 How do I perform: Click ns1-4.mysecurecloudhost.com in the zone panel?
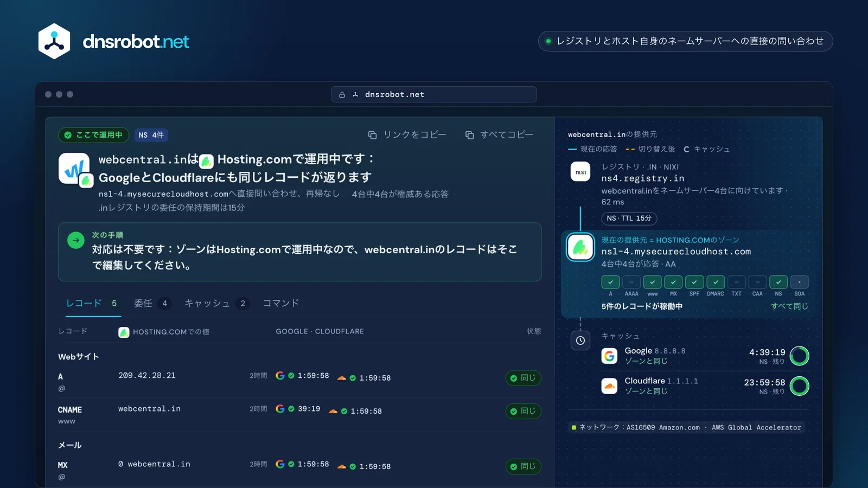(x=676, y=252)
